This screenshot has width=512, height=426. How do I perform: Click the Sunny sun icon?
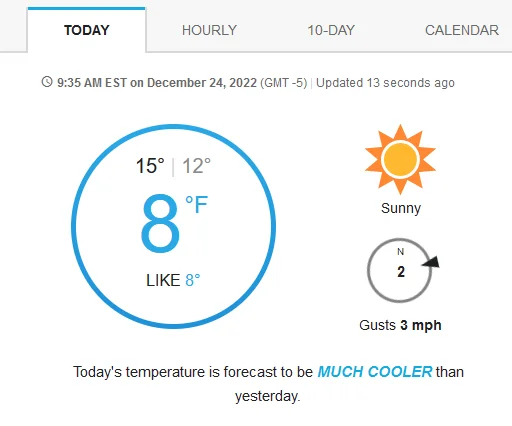point(400,159)
